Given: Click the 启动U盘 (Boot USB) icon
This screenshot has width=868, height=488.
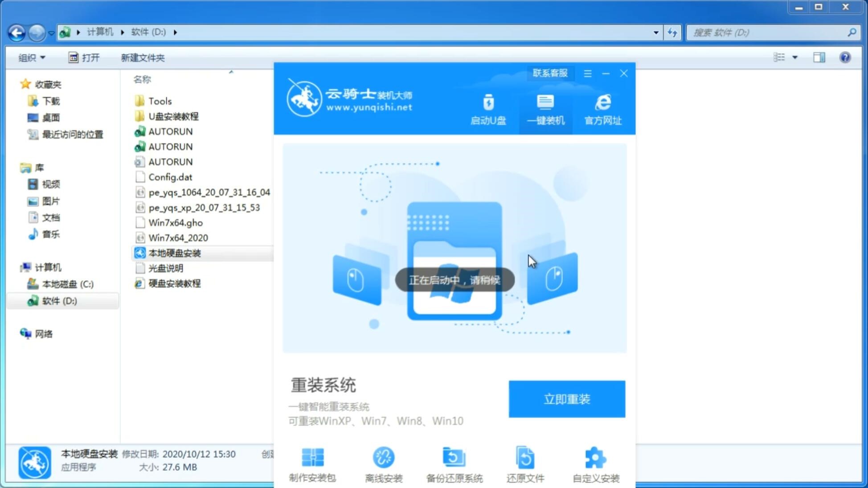Looking at the screenshot, I should coord(489,109).
